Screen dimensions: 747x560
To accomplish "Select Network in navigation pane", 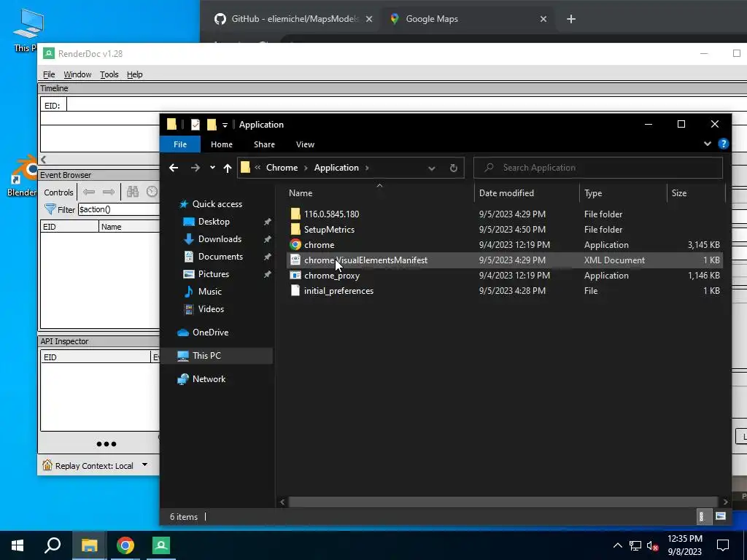I will coord(209,379).
